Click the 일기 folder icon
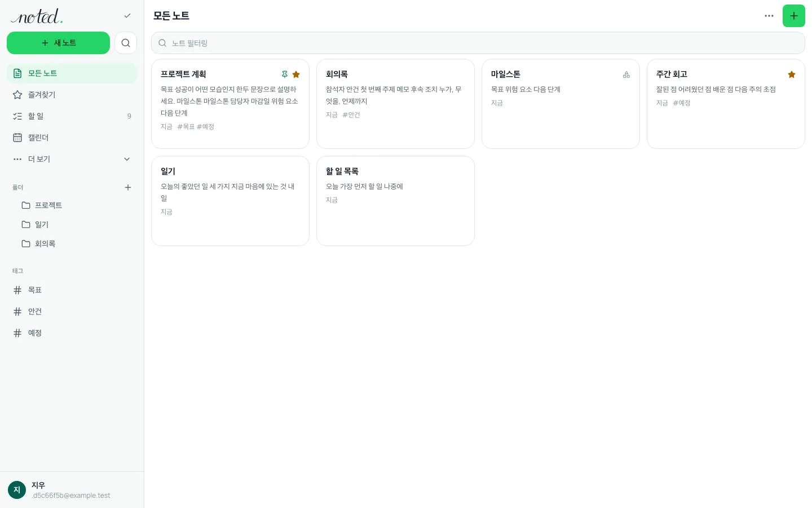The width and height of the screenshot is (812, 508). coord(26,225)
